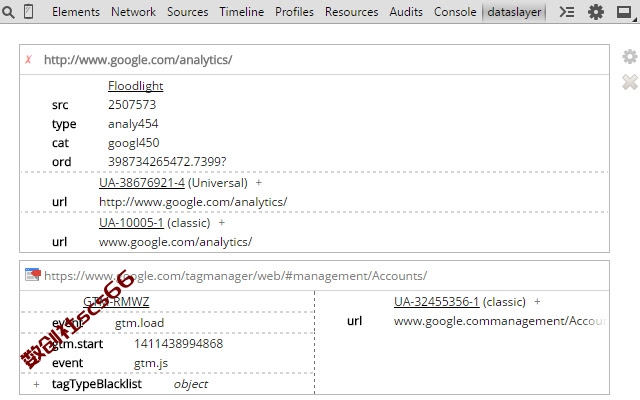Open the UA-38676921-4 link
This screenshot has height=400, width=640.
coord(142,182)
